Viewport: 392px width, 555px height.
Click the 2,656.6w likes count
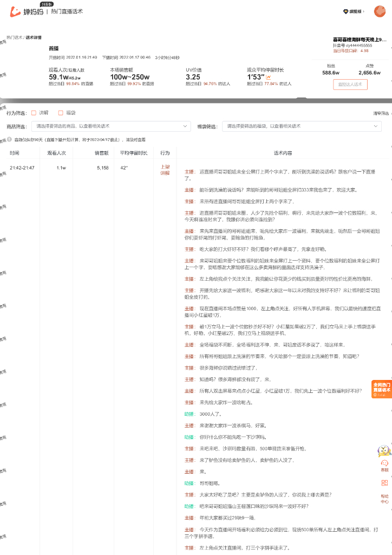(369, 73)
